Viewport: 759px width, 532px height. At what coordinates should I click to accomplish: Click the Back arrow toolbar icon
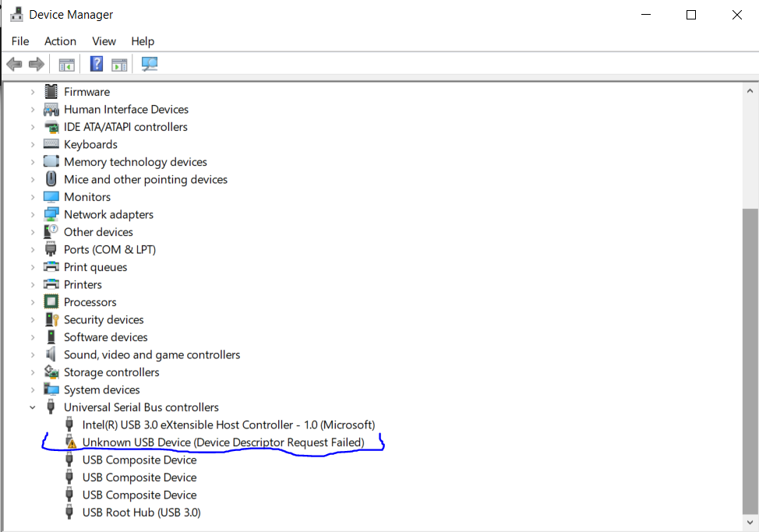15,64
